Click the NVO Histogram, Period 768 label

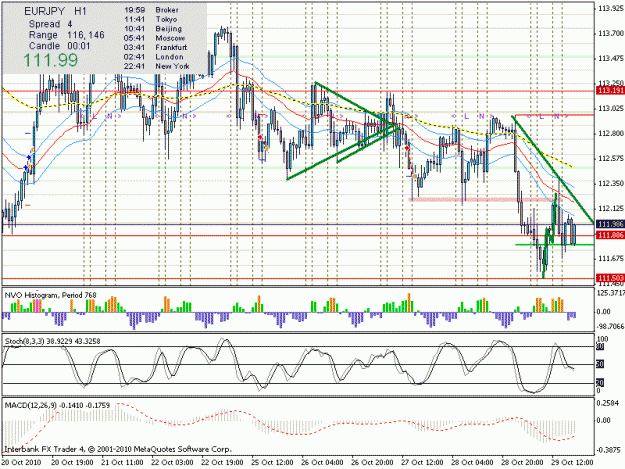point(50,295)
